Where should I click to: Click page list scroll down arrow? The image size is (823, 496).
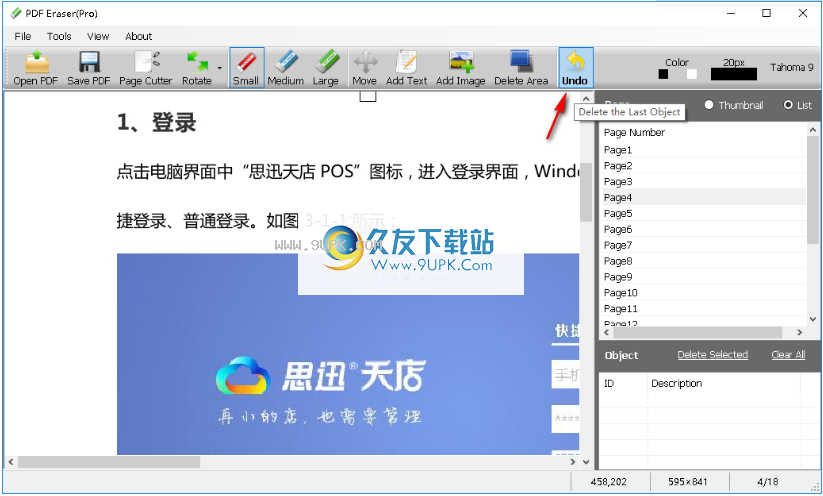pos(813,319)
